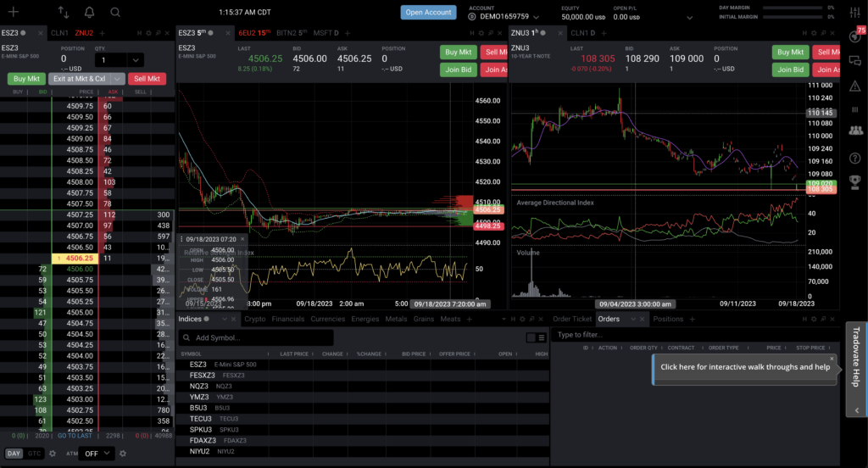Select GTC time-in-force toggle
The image size is (868, 468).
(34, 454)
